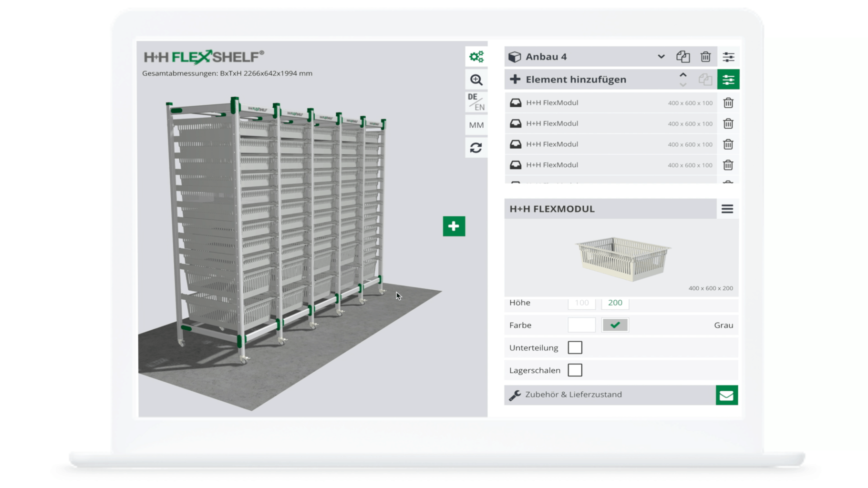Enable the Unterteilung checkbox
This screenshot has width=868, height=488.
tap(575, 347)
